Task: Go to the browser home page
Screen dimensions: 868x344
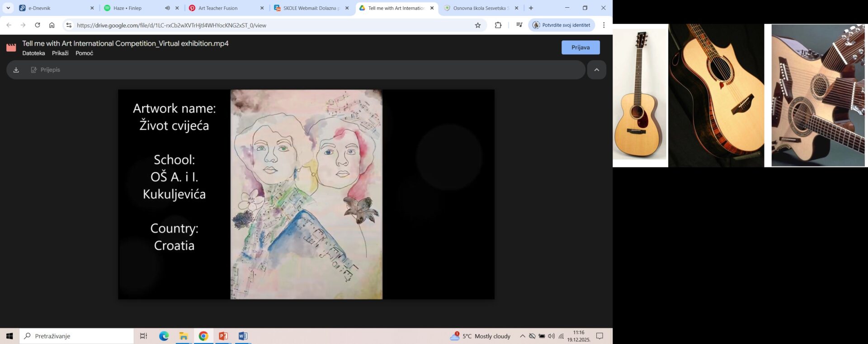Action: pos(52,25)
